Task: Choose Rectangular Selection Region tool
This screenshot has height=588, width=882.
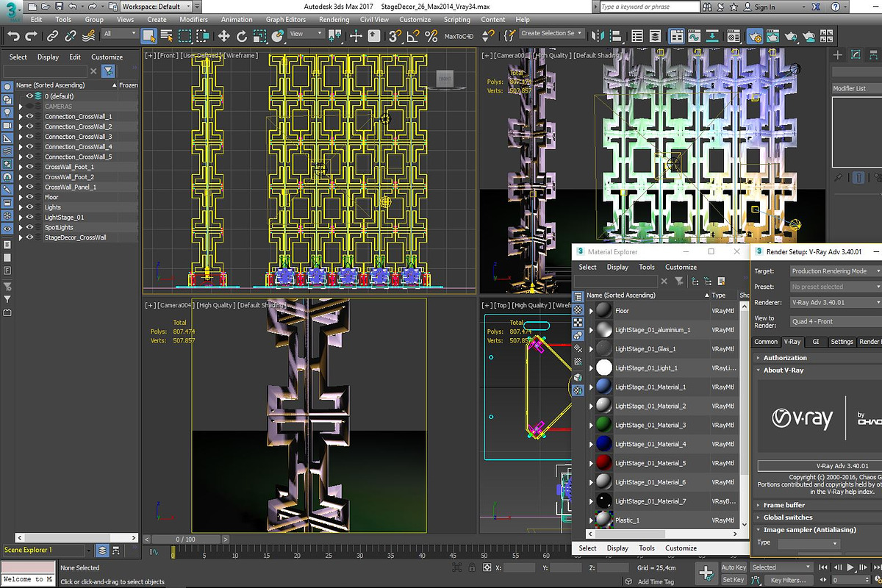Action: tap(184, 35)
